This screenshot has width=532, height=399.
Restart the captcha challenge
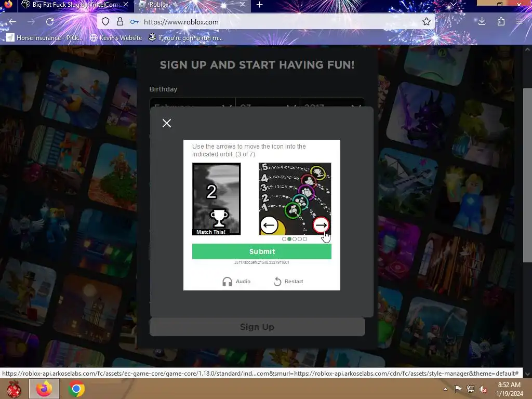(288, 281)
